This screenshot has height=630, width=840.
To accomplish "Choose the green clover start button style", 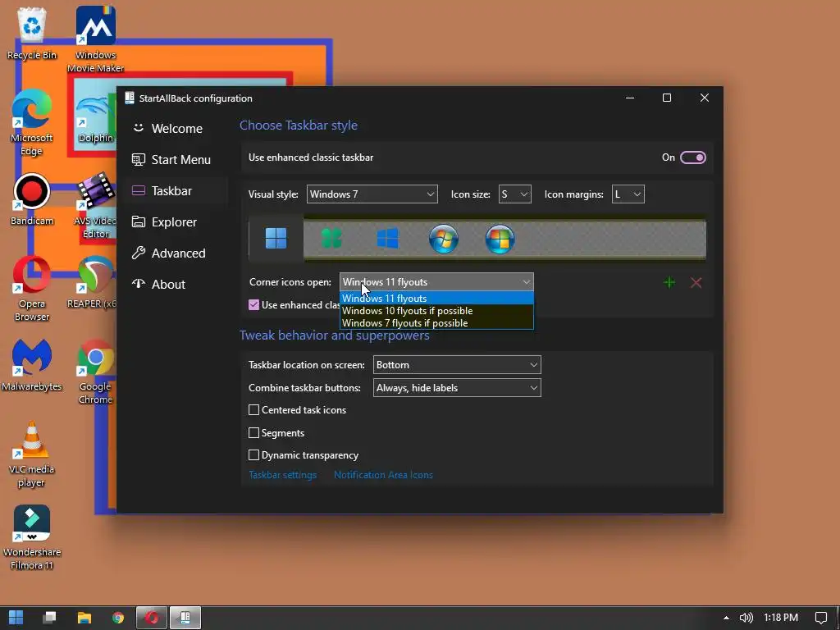I will (x=331, y=239).
